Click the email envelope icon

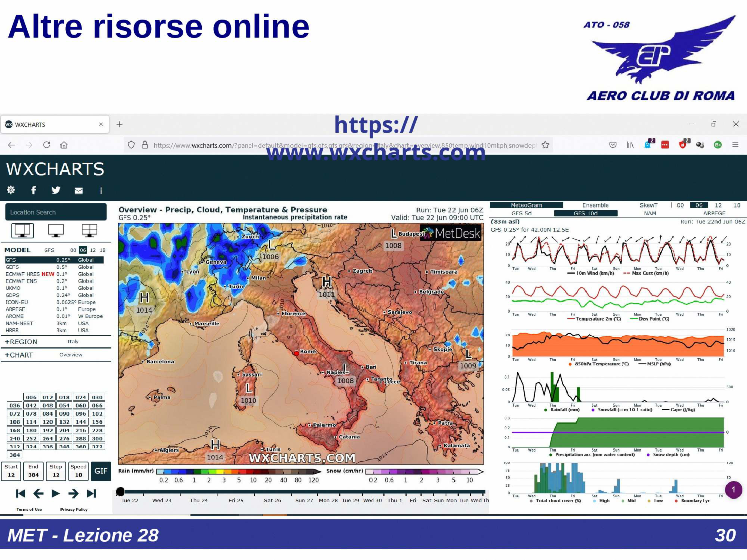[79, 190]
